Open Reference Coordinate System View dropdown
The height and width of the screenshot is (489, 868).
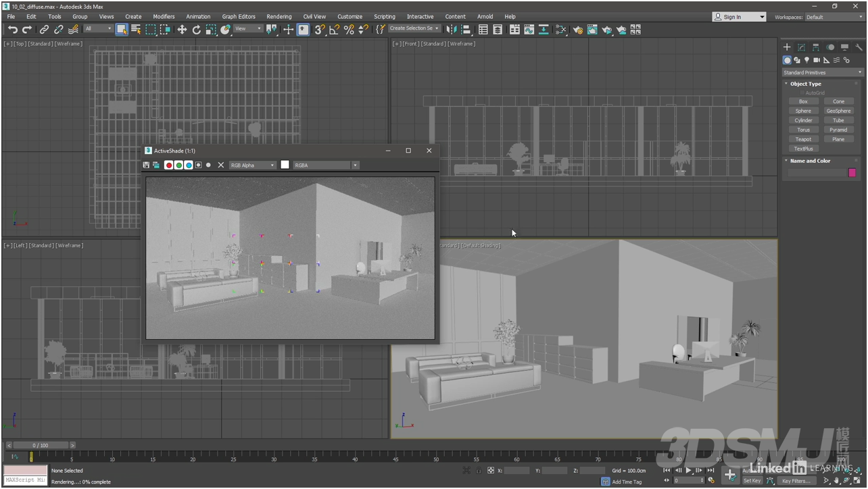248,29
